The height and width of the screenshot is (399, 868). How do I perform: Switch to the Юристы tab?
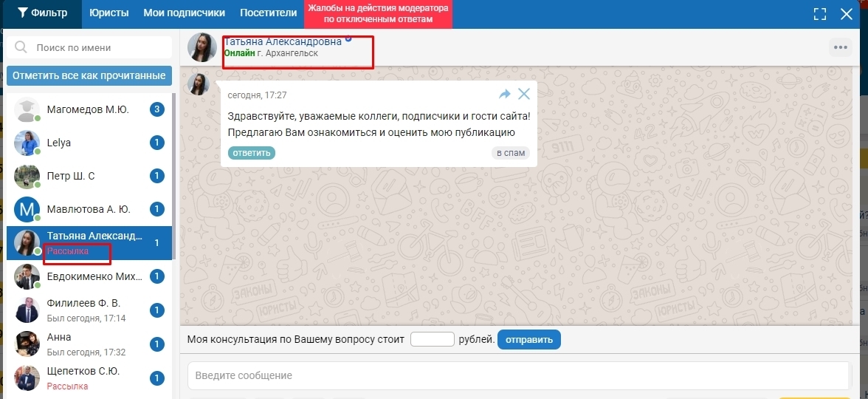coord(109,13)
